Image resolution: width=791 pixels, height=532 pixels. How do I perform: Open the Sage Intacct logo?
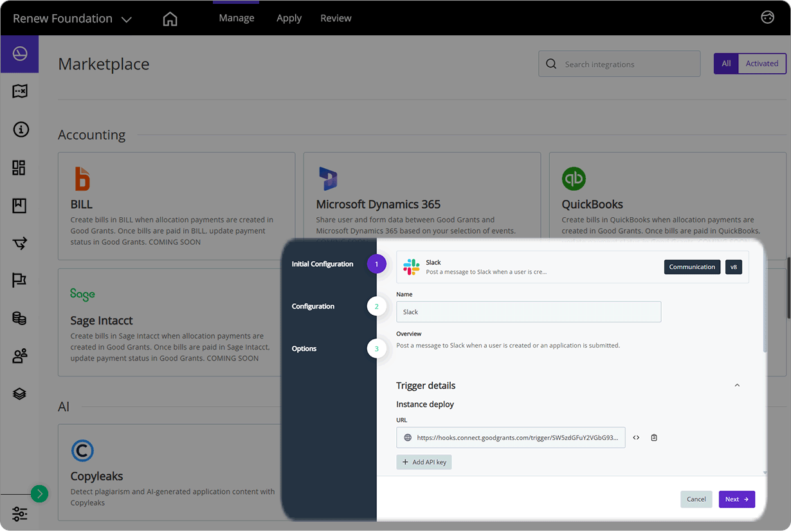tap(82, 294)
